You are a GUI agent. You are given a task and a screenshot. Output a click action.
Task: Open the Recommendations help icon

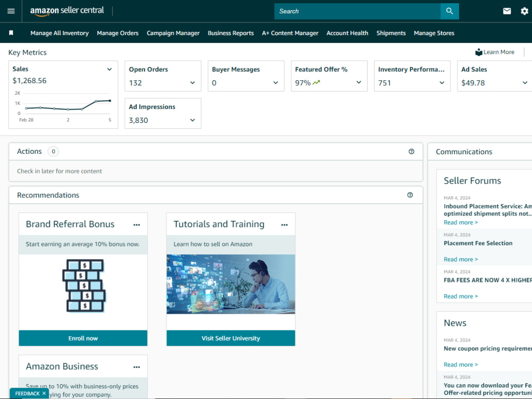410,195
